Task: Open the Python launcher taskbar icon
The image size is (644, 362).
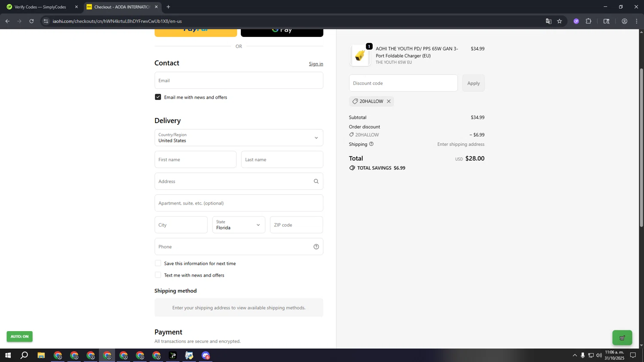Action: (189, 356)
